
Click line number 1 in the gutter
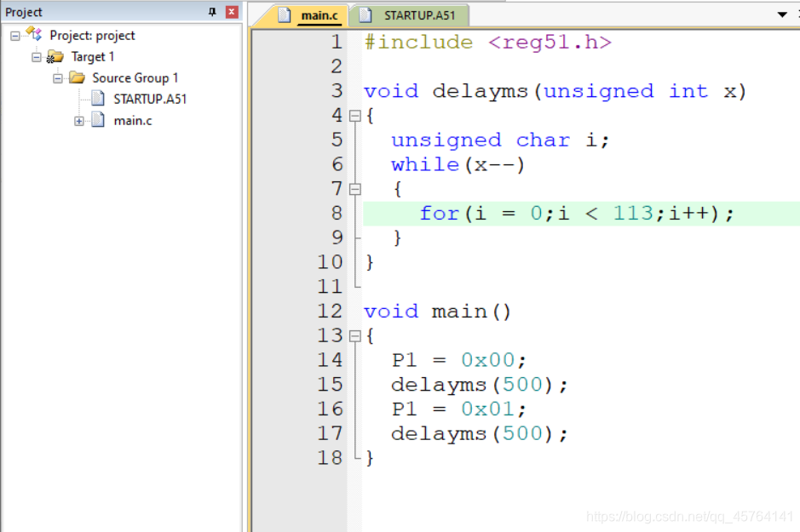pyautogui.click(x=337, y=42)
